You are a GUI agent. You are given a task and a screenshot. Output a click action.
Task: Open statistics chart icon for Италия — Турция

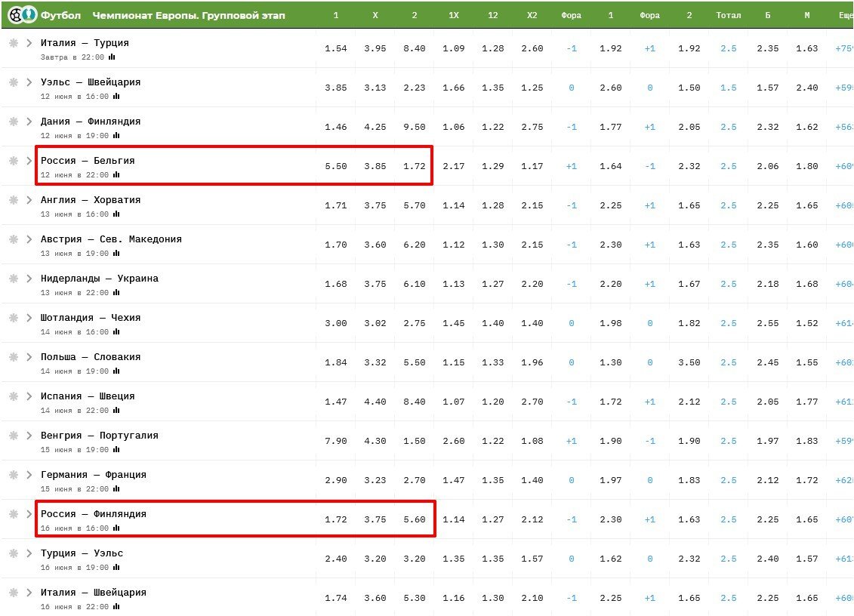click(113, 57)
